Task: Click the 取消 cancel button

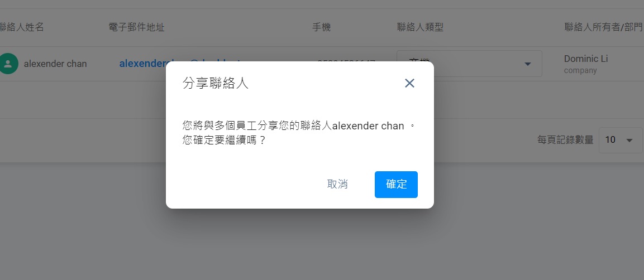Action: pyautogui.click(x=337, y=185)
